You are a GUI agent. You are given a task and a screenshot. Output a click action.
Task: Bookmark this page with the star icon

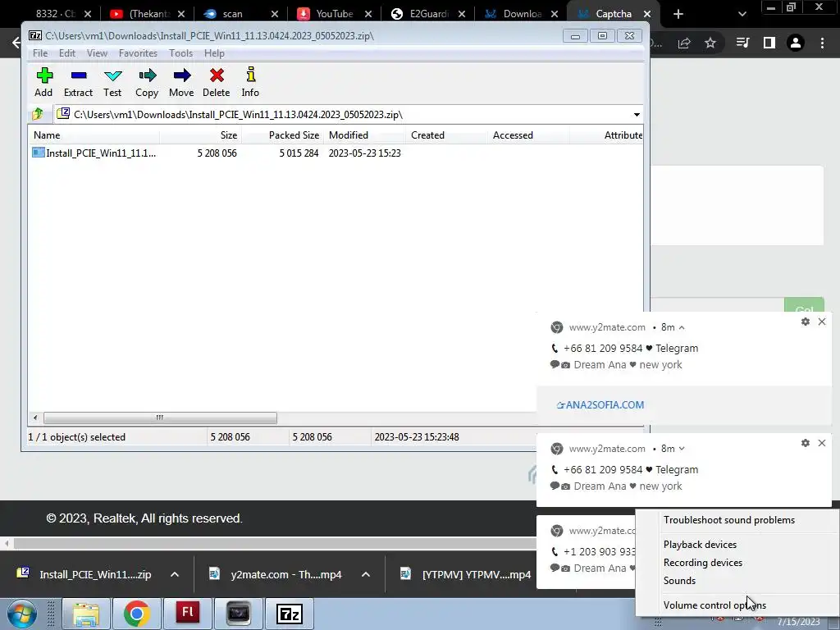coord(710,43)
